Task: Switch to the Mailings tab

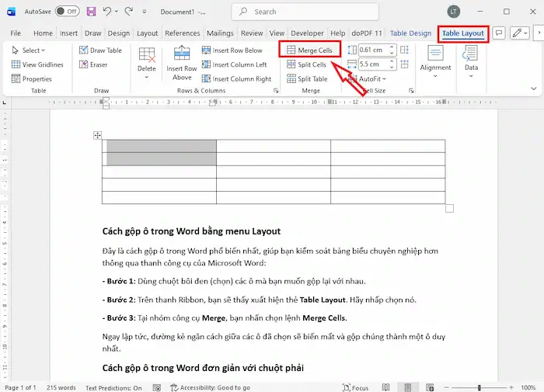Action: coord(220,33)
